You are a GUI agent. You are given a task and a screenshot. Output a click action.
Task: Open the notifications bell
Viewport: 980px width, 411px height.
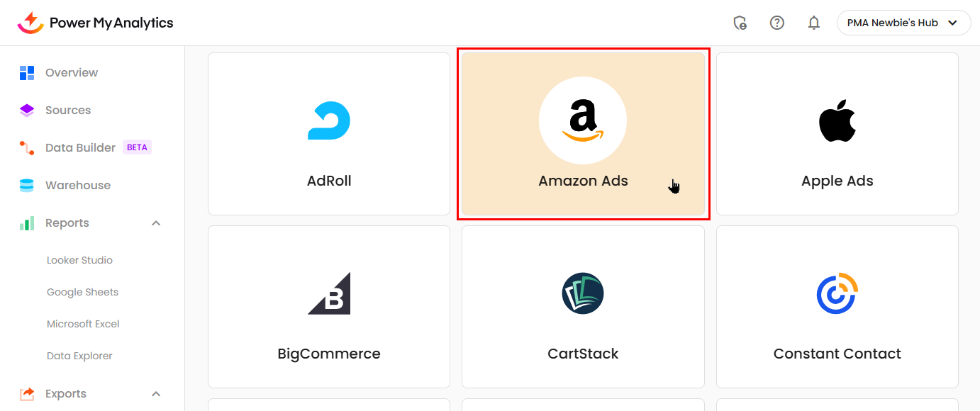[x=814, y=23]
